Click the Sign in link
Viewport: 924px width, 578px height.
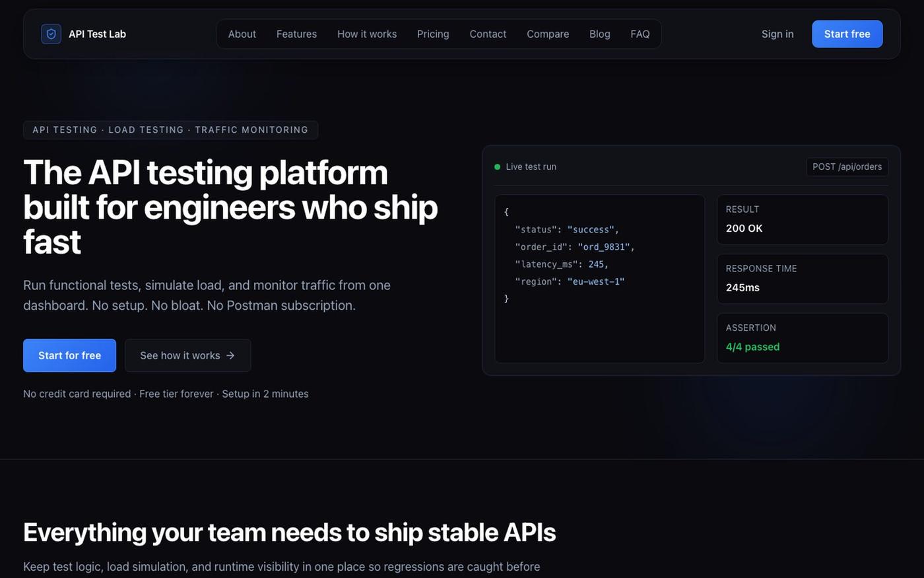777,34
